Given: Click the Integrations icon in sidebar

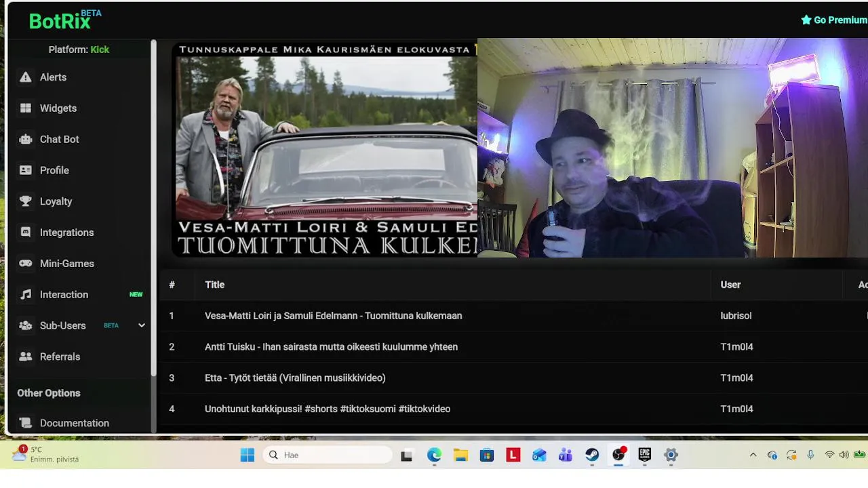Looking at the screenshot, I should point(26,232).
